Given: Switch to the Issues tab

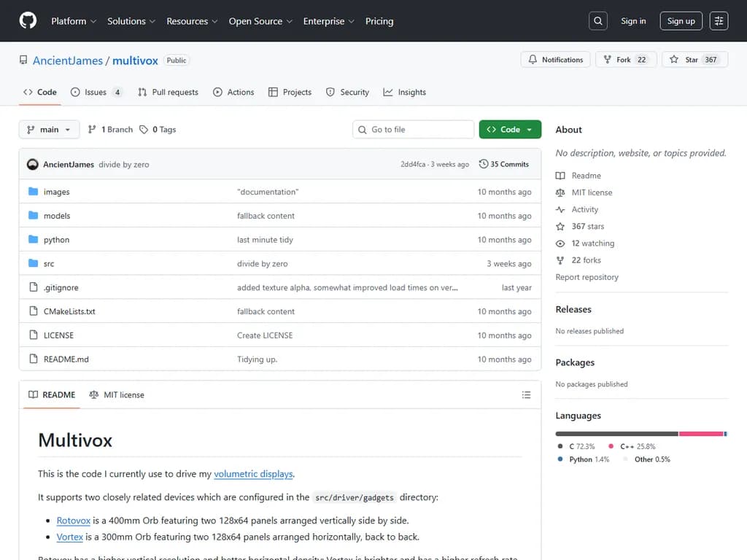Looking at the screenshot, I should tap(96, 93).
